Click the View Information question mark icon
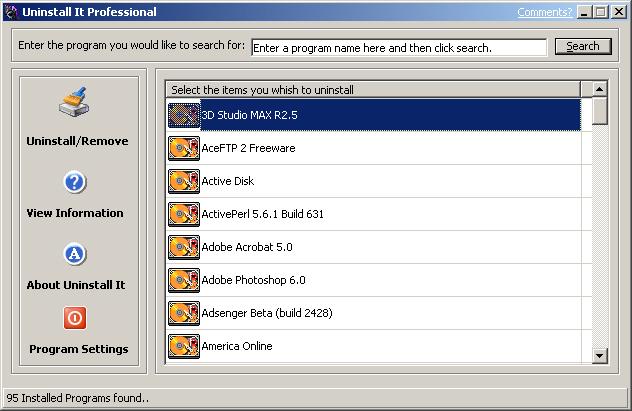The image size is (632, 411). (75, 182)
